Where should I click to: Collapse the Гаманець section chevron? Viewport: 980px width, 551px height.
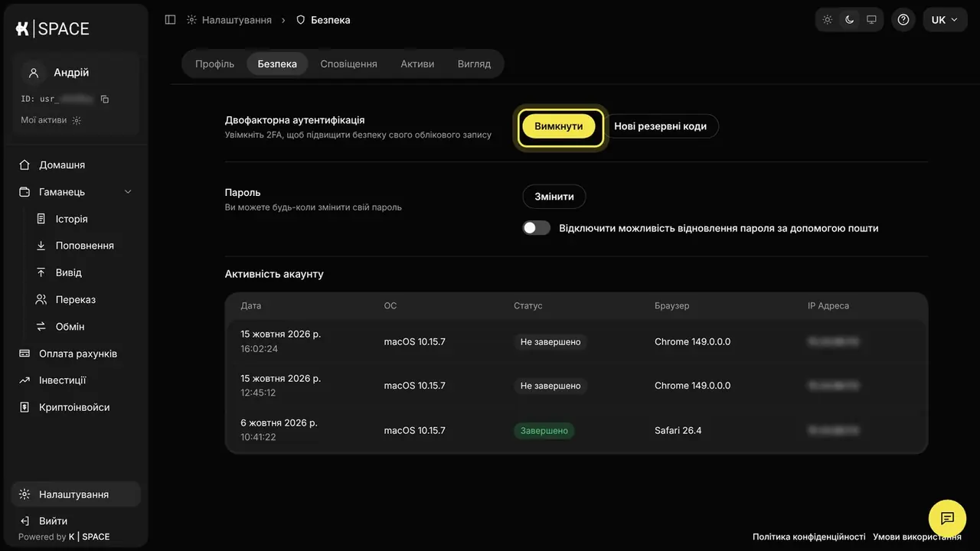point(128,192)
